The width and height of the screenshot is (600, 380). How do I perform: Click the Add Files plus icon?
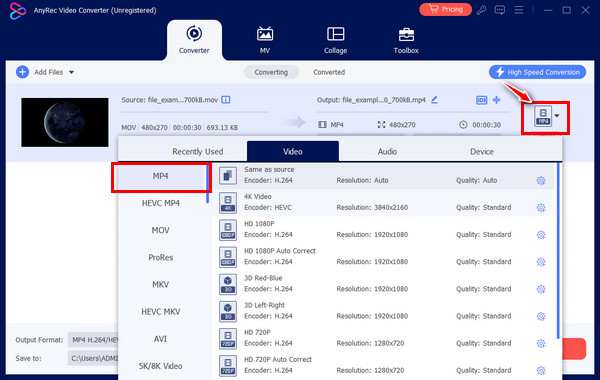(x=22, y=72)
